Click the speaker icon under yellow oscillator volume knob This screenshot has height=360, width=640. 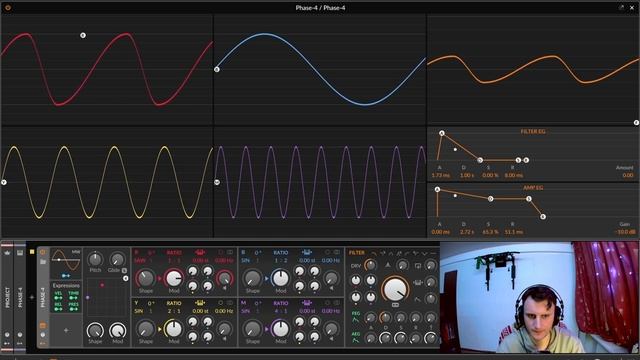(x=224, y=338)
